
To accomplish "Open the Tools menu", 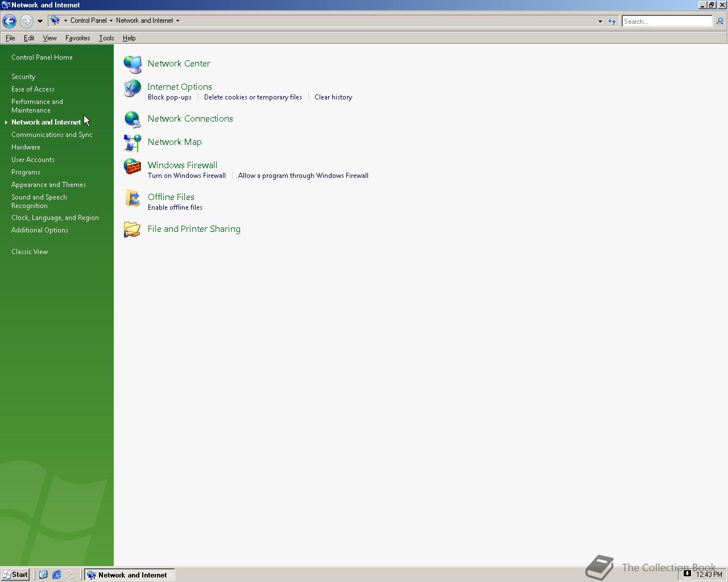I will [x=106, y=38].
